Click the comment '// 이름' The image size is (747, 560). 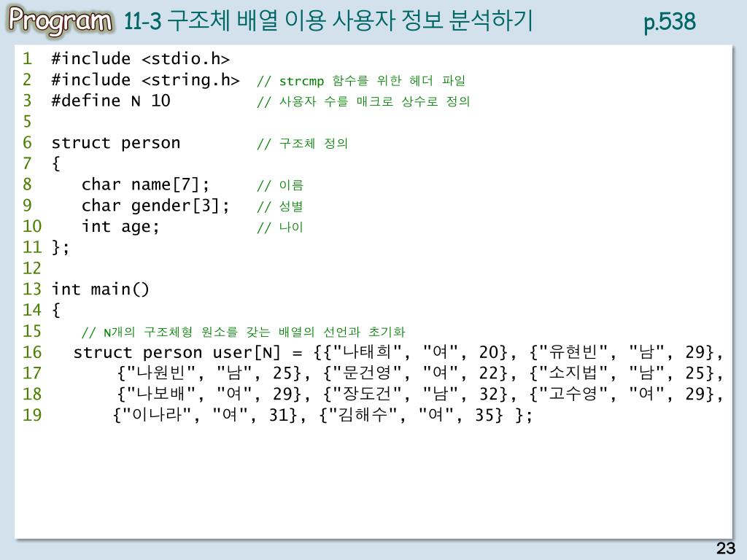pyautogui.click(x=280, y=185)
